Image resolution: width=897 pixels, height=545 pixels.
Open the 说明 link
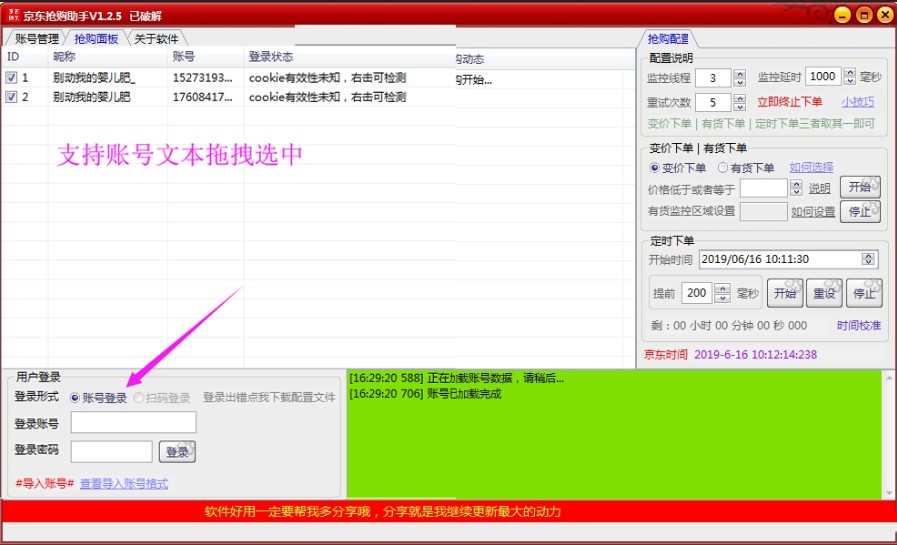819,188
